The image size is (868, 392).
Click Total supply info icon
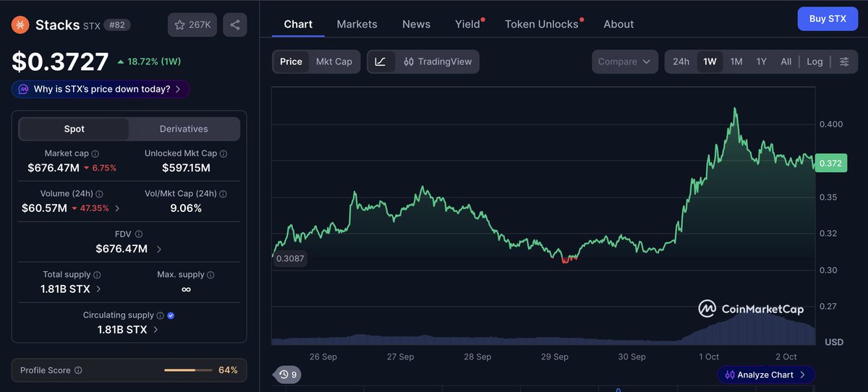pos(97,275)
